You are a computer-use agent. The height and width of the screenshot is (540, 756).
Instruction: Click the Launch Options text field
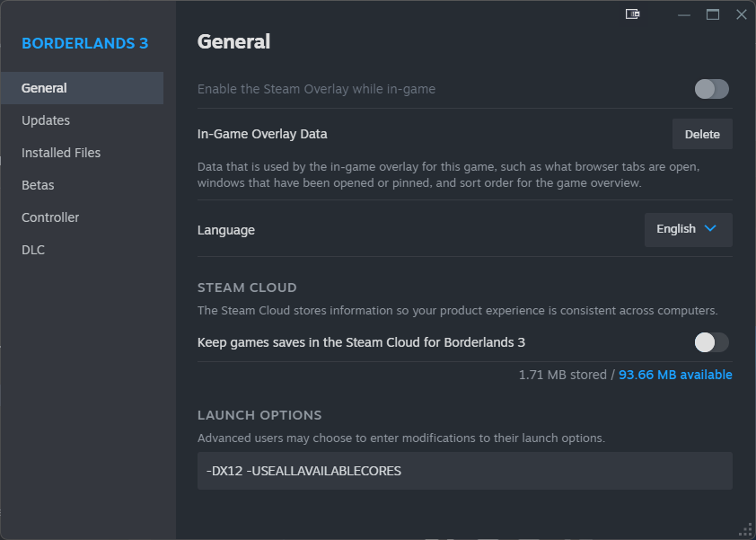464,471
